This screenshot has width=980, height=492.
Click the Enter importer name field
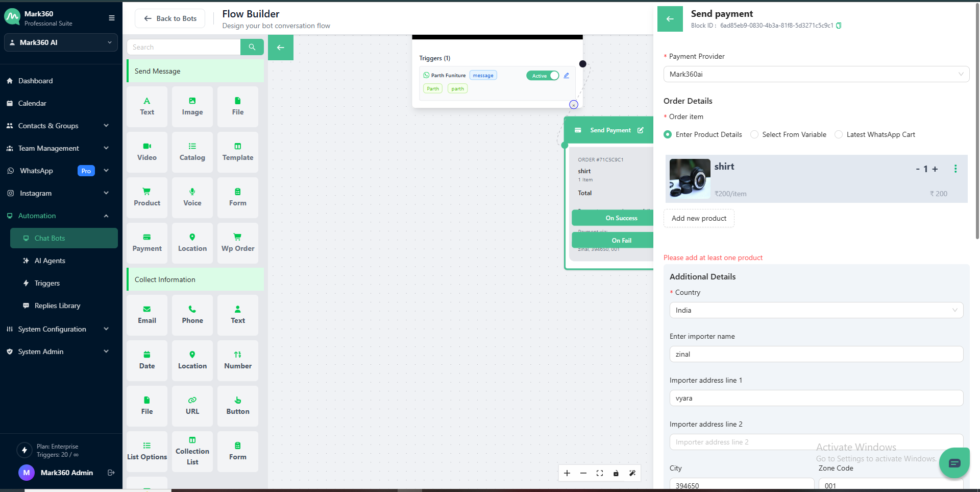(816, 354)
